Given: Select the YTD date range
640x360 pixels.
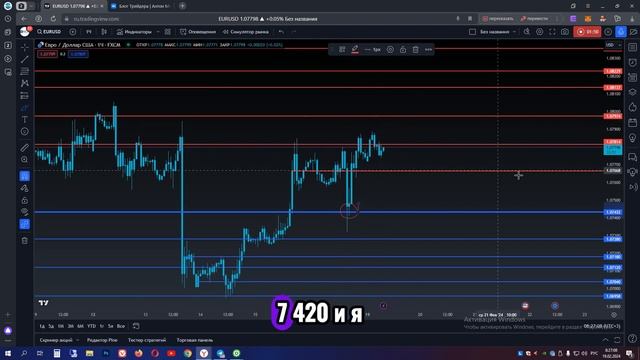Looking at the screenshot, I should point(91,326).
